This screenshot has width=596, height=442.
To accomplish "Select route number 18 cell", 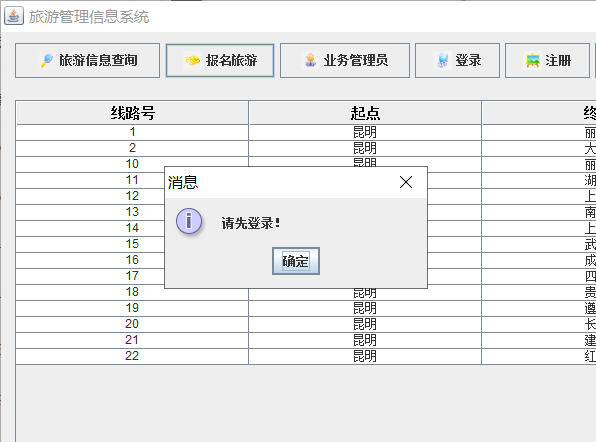I will [132, 292].
